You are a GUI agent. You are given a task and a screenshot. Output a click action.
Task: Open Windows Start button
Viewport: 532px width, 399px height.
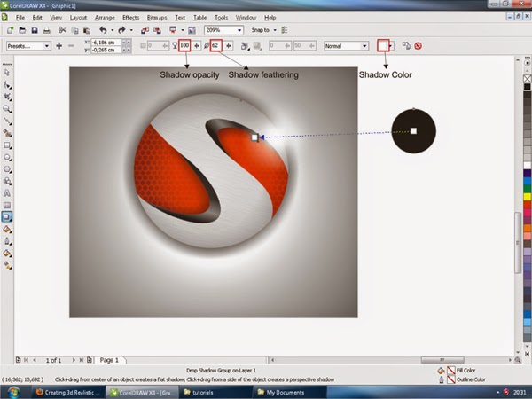[12, 392]
